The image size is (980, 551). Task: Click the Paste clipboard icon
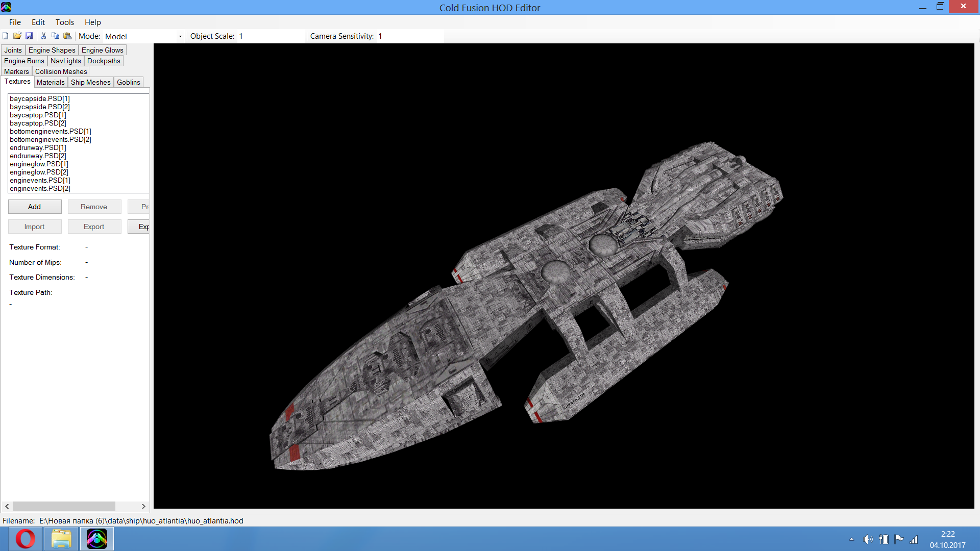(x=67, y=36)
